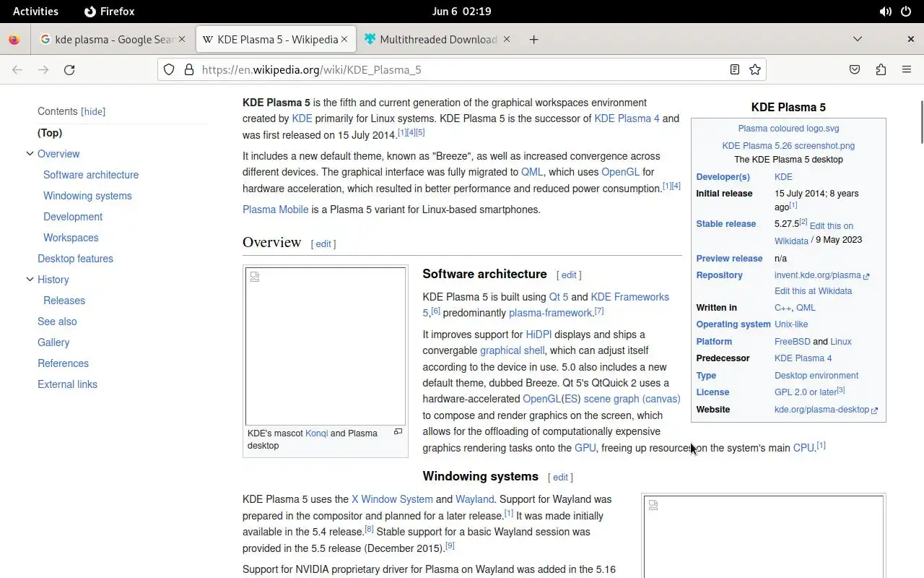
Task: Go to Workspaces in contents
Action: click(x=71, y=238)
